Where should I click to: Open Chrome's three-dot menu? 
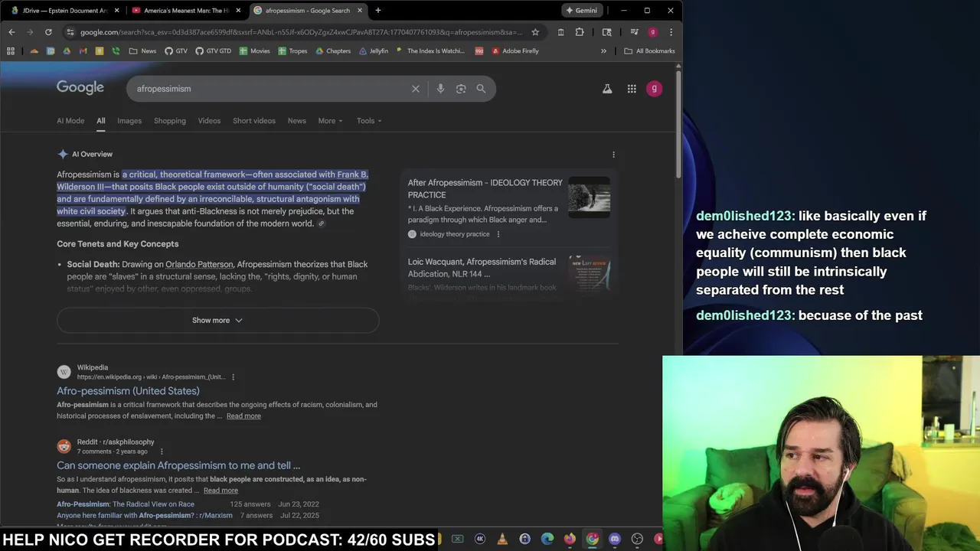[x=671, y=32]
